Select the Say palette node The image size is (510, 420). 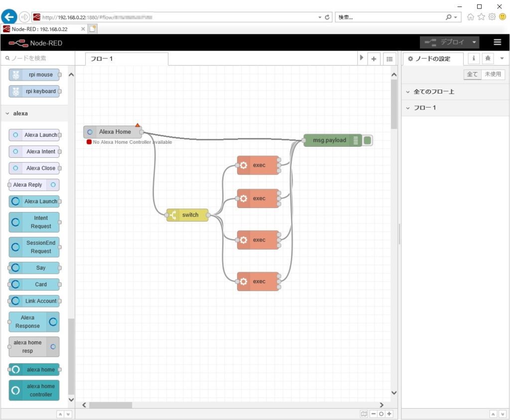[x=34, y=268]
